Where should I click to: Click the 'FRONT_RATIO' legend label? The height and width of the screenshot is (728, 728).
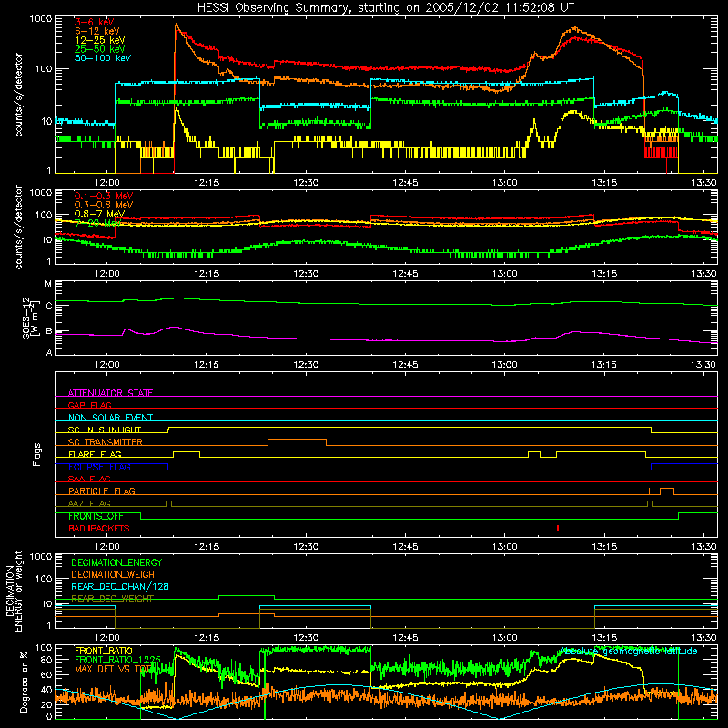pos(104,651)
